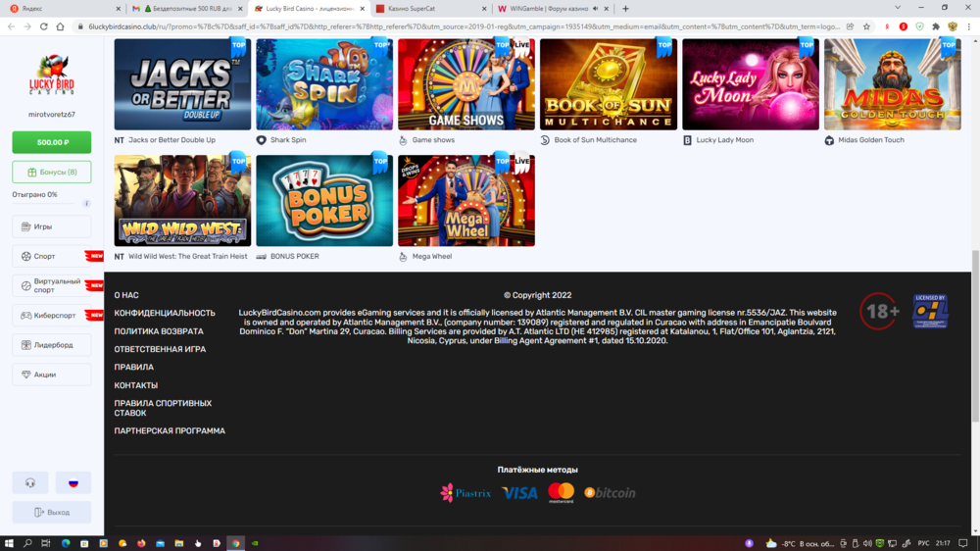Log out with the Выход button
The image size is (980, 551).
(x=51, y=512)
